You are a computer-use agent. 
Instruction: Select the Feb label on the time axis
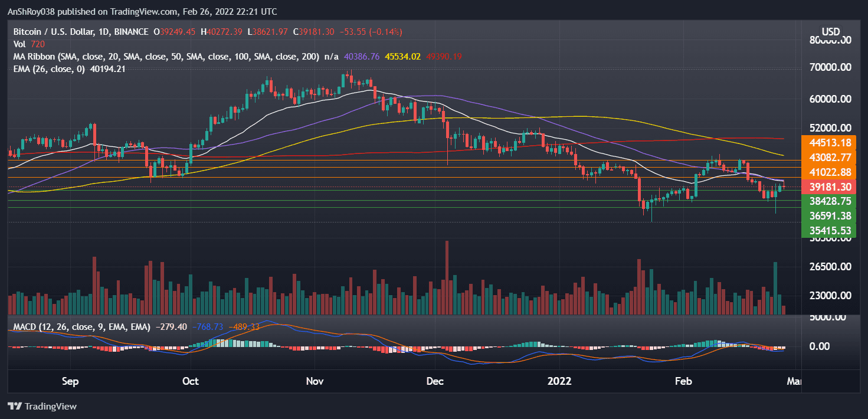683,381
